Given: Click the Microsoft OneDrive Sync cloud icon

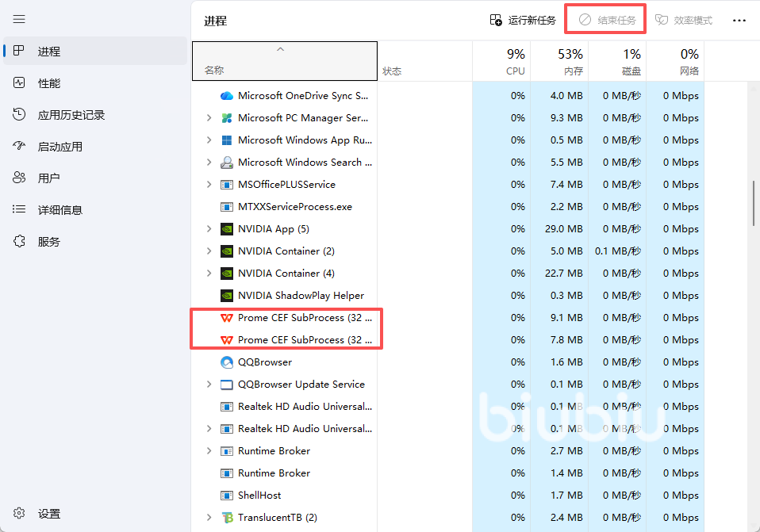Looking at the screenshot, I should coord(227,96).
